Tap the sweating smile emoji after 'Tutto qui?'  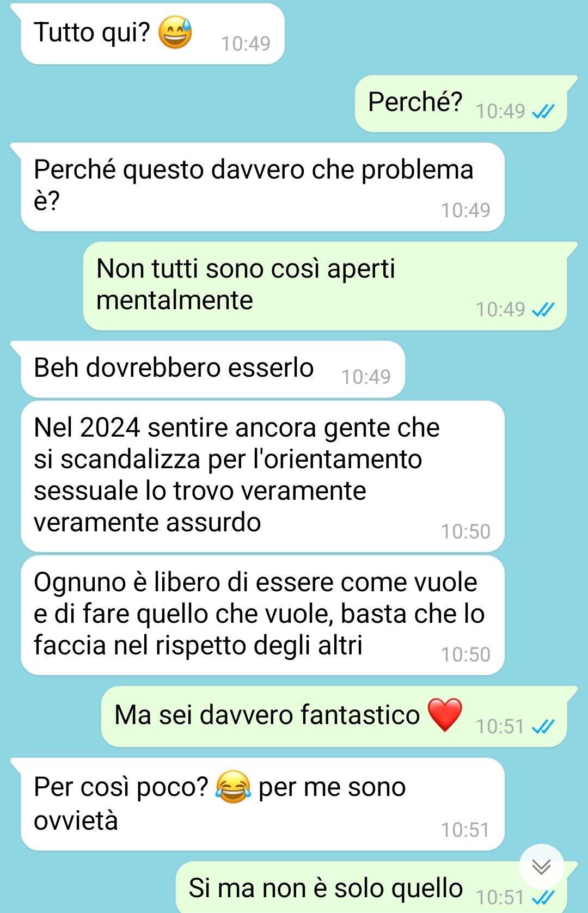pyautogui.click(x=175, y=32)
